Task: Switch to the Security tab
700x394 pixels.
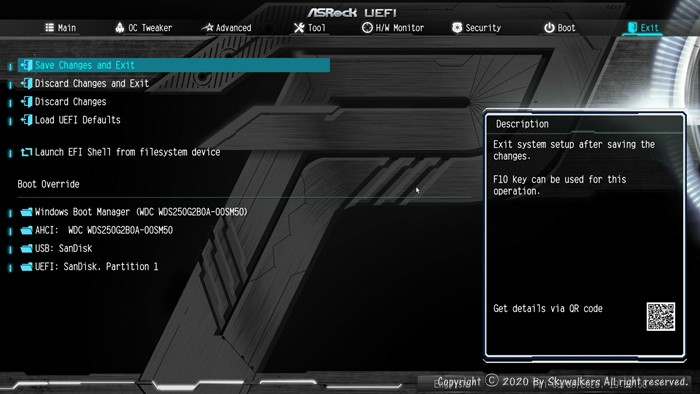Action: coord(476,28)
